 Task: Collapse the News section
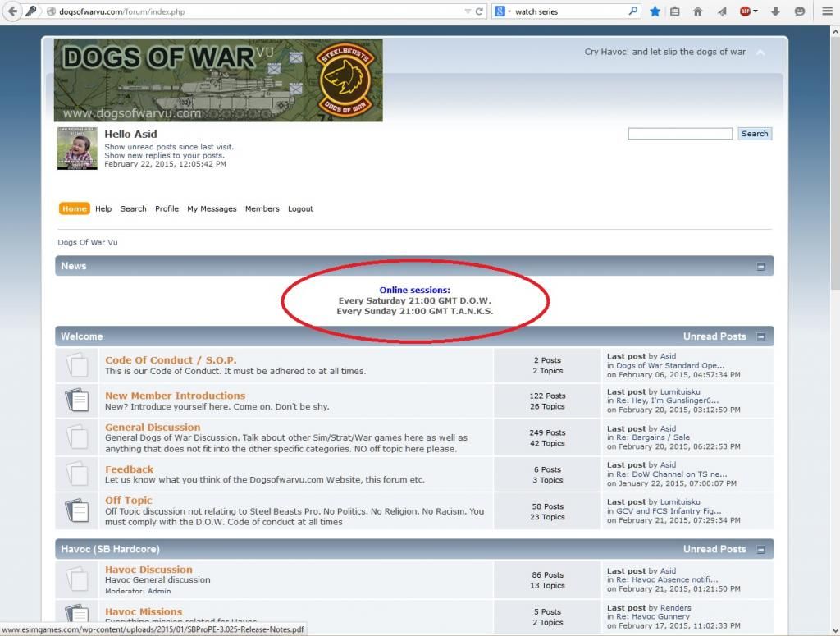[x=760, y=267]
